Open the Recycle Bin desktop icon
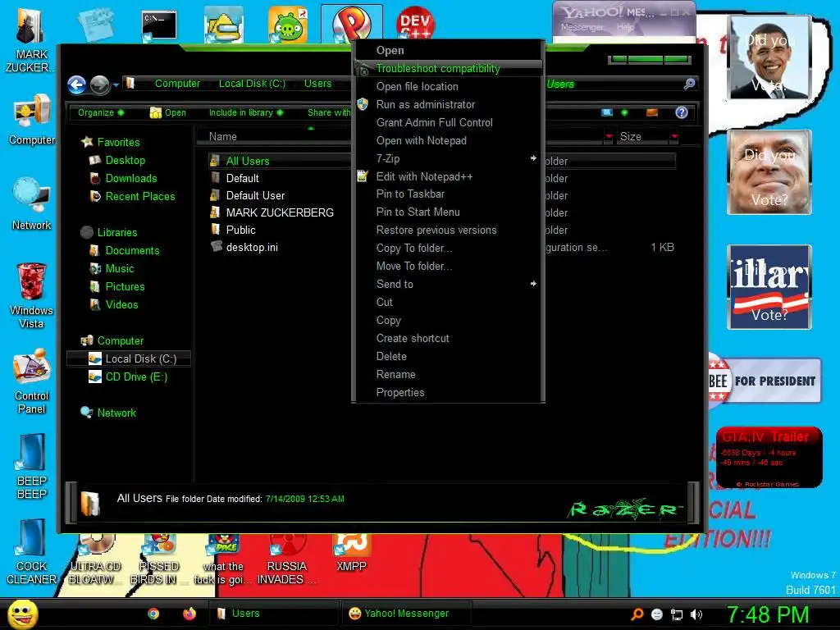This screenshot has height=630, width=840. pyautogui.click(x=31, y=295)
